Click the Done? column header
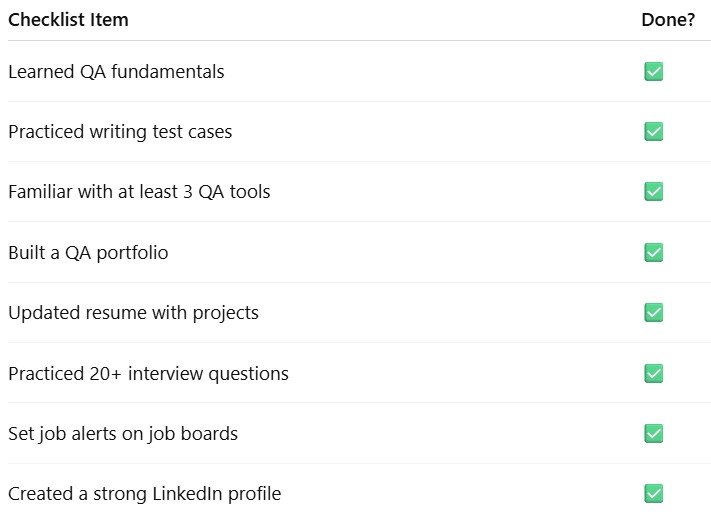 (x=668, y=20)
